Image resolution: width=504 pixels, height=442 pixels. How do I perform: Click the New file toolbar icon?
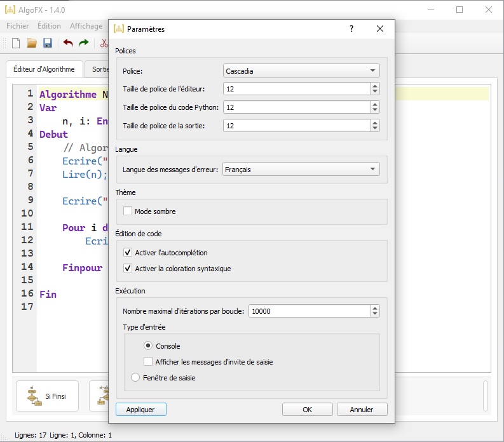pos(16,43)
